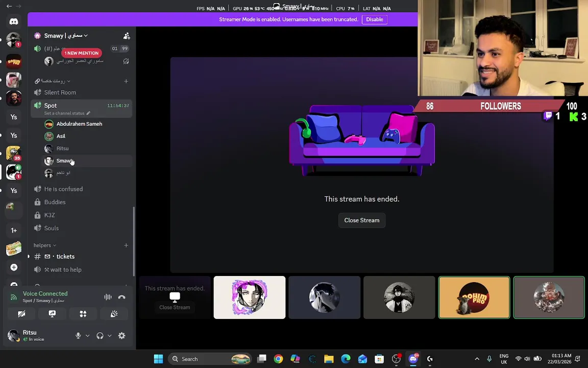Viewport: 588px width, 368px height.
Task: Click the general voice channel with 01 99
Action: tap(81, 49)
